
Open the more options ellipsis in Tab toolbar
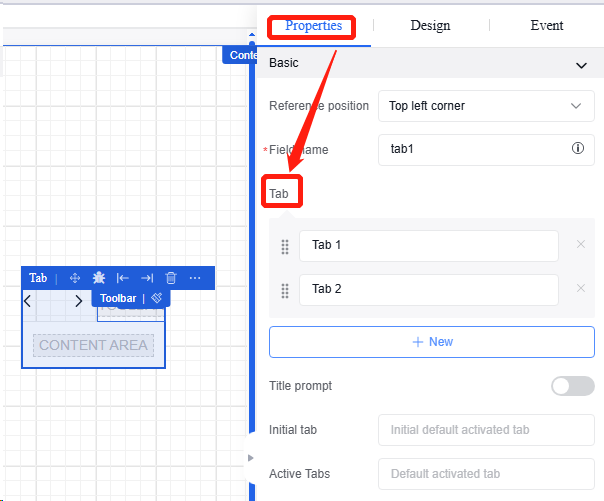click(x=195, y=278)
